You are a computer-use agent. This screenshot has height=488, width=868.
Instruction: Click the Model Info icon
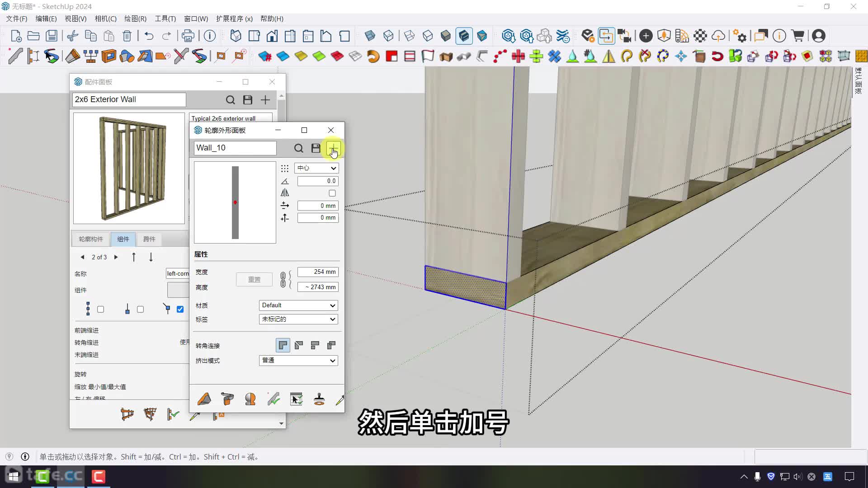tap(210, 36)
